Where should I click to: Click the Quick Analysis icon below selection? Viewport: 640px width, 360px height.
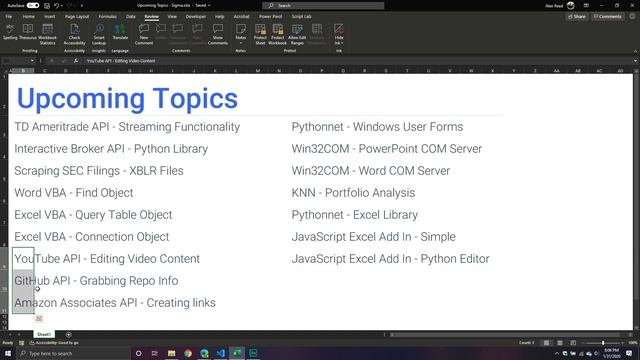coord(39,318)
